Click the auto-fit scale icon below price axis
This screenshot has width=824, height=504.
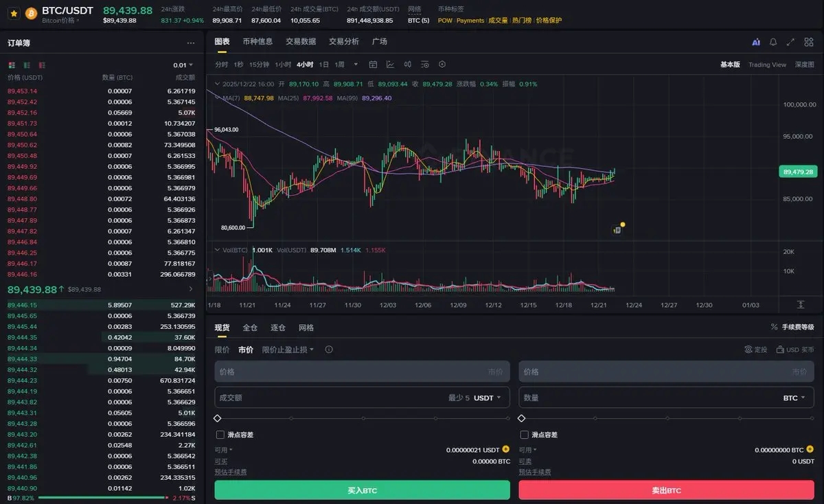coord(800,304)
